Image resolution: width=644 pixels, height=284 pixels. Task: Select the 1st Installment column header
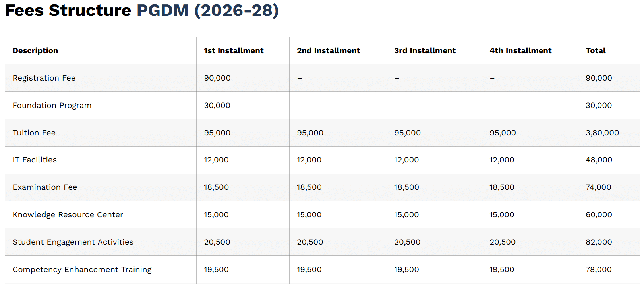[234, 50]
